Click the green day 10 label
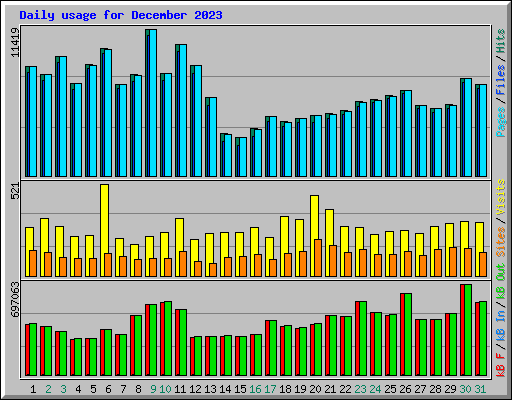The width and height of the screenshot is (512, 400). [x=165, y=389]
